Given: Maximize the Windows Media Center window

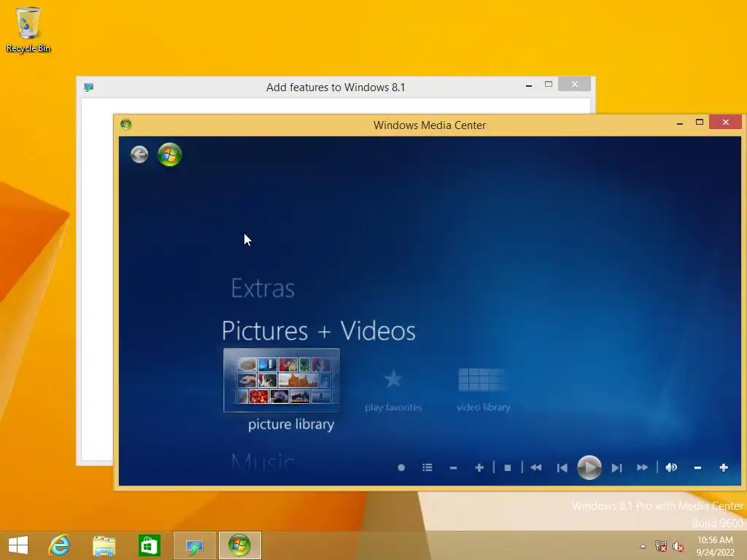Looking at the screenshot, I should [700, 122].
